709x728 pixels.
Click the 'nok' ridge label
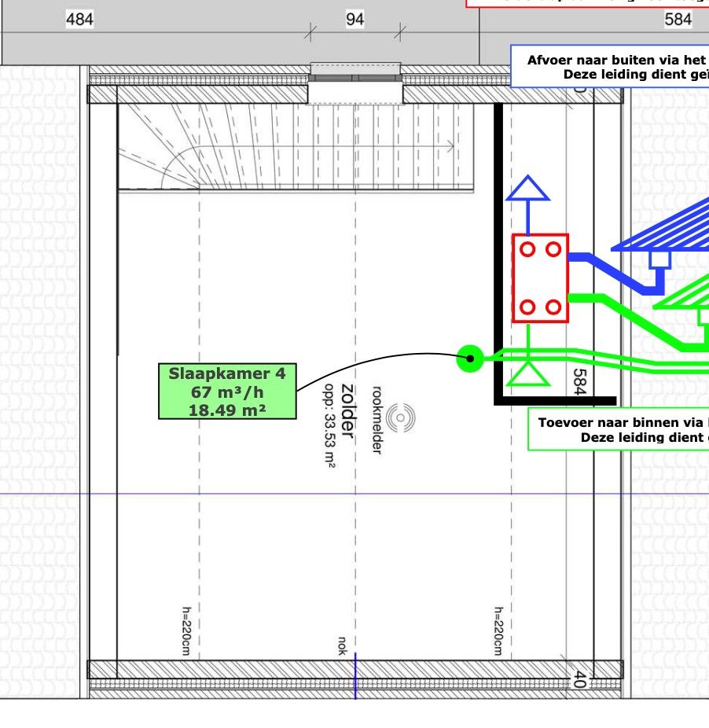[343, 645]
